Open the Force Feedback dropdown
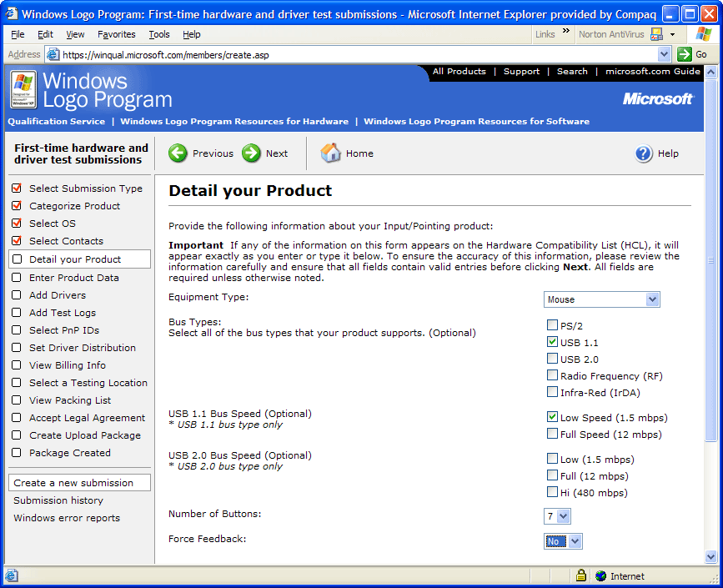Screen dimensions: 723x588 coord(563,541)
